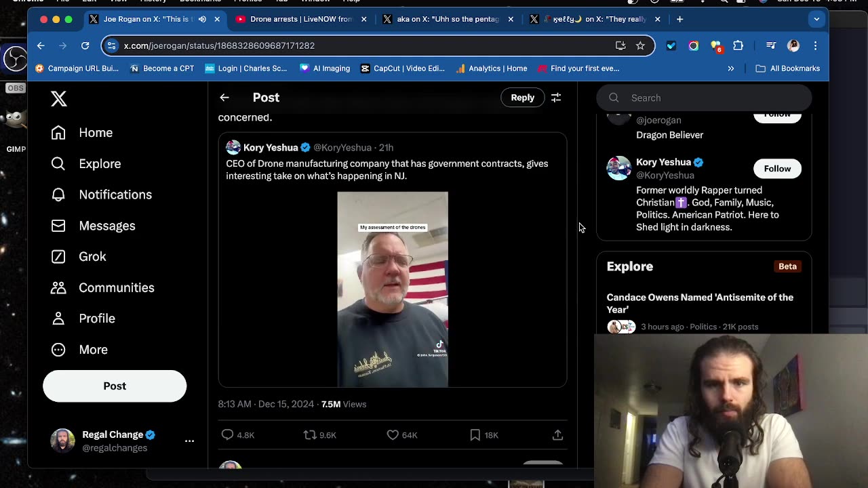Expand hidden bookmarks chevron

click(x=731, y=68)
